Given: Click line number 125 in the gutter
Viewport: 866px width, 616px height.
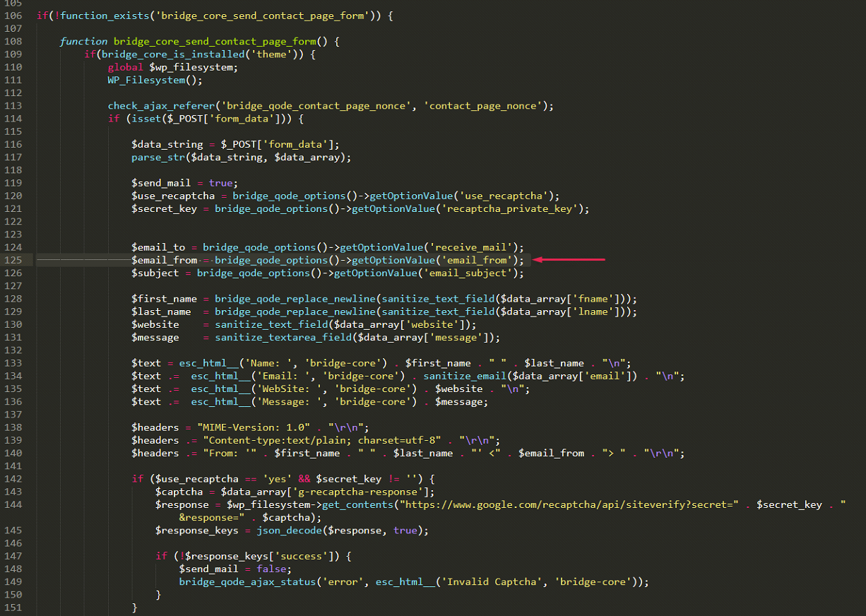Looking at the screenshot, I should tap(13, 260).
